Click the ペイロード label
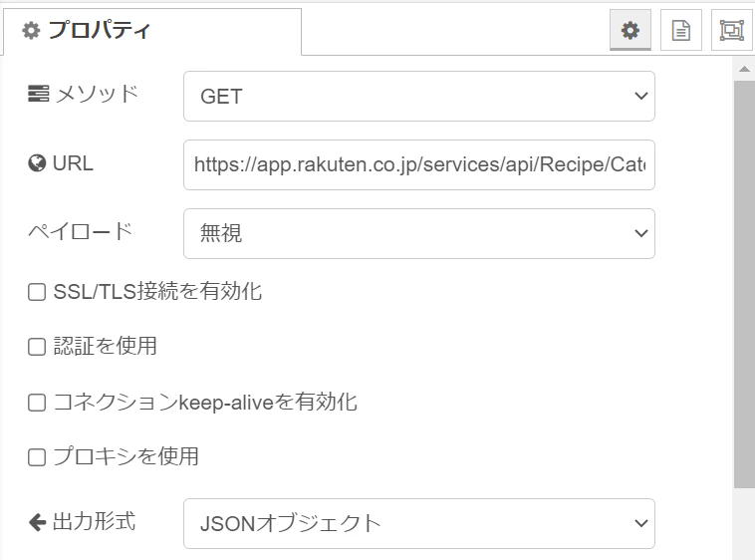This screenshot has height=560, width=755. pyautogui.click(x=80, y=231)
